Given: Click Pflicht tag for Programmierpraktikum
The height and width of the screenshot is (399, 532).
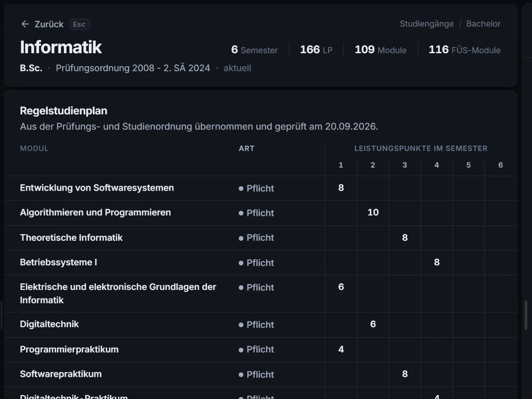Looking at the screenshot, I should pyautogui.click(x=256, y=349).
